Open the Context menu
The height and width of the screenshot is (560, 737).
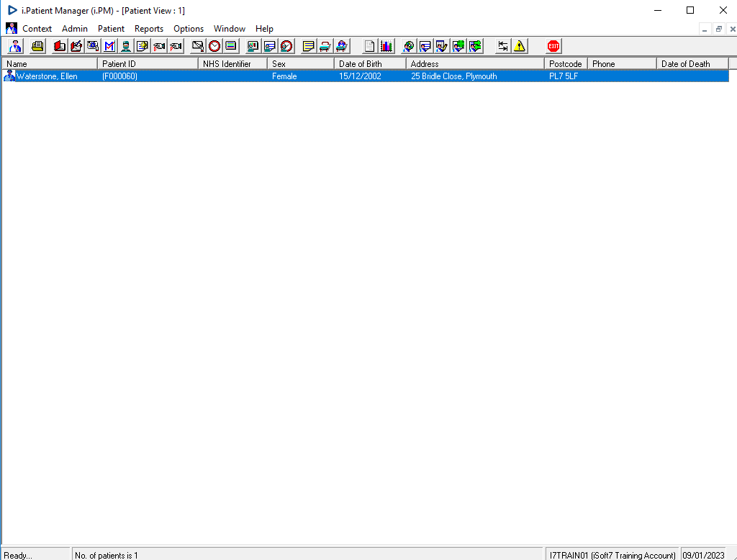tap(37, 29)
